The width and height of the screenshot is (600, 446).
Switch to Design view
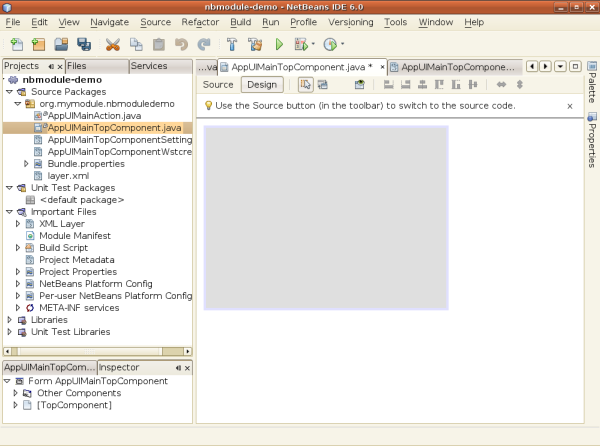[262, 85]
